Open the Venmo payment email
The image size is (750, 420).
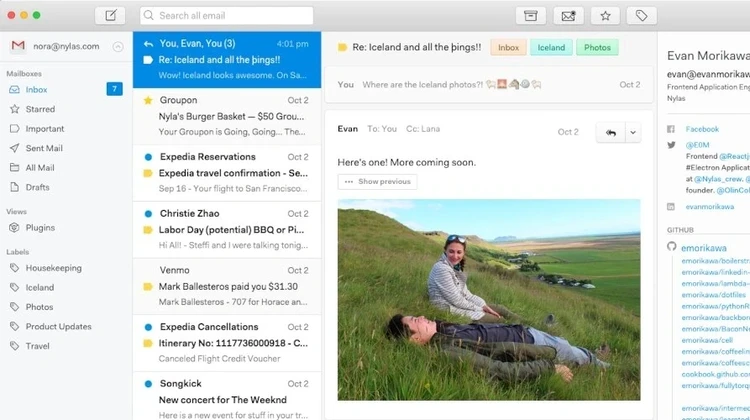[227, 287]
